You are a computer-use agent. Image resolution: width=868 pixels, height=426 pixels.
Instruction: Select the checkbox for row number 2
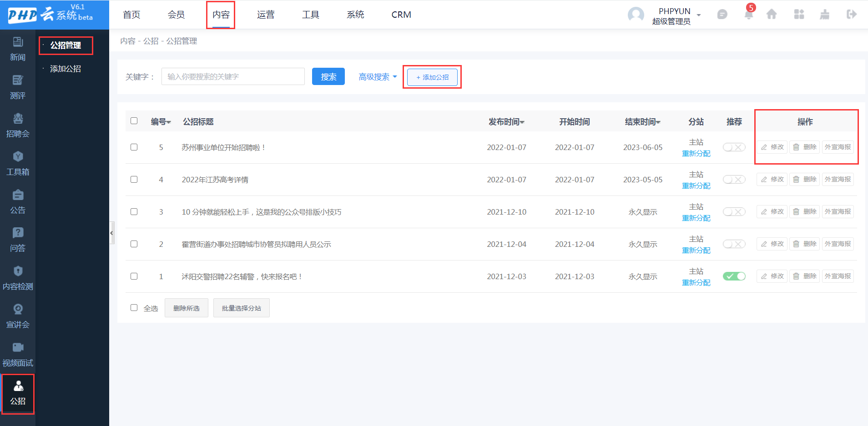click(134, 244)
